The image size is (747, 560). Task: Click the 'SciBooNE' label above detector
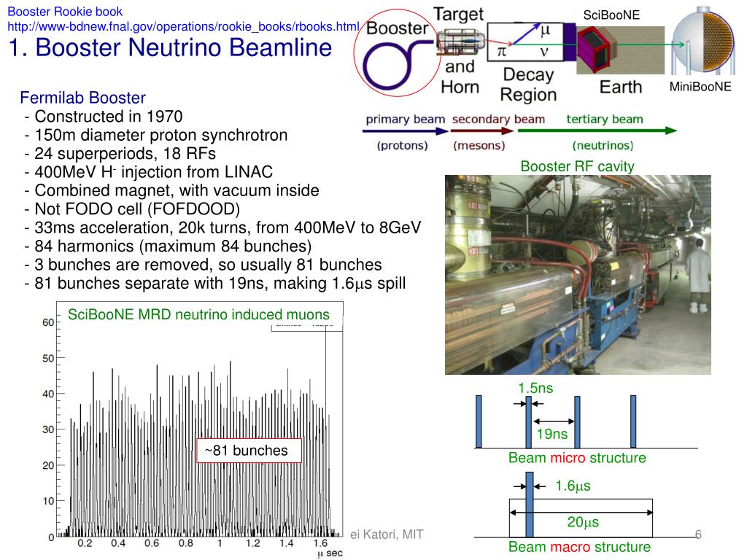611,15
